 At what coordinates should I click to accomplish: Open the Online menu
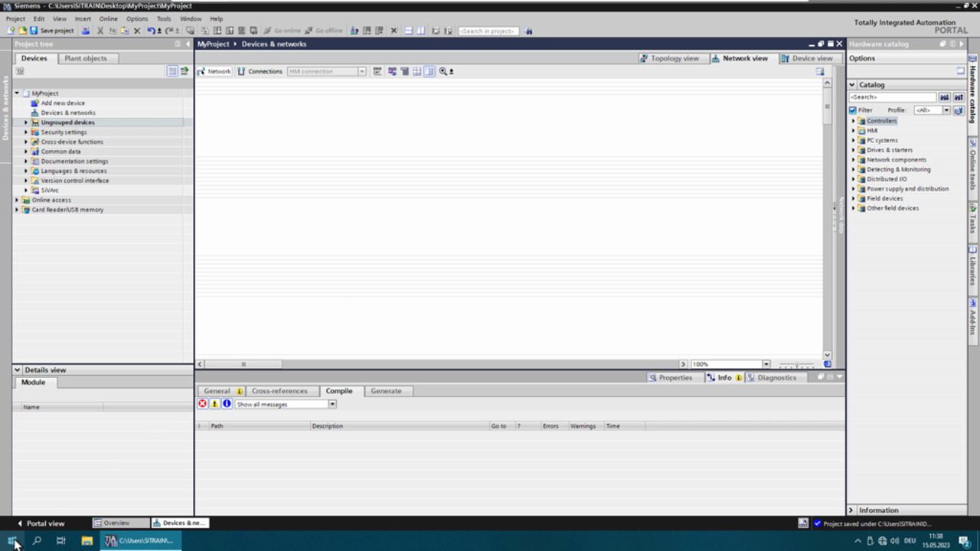108,18
